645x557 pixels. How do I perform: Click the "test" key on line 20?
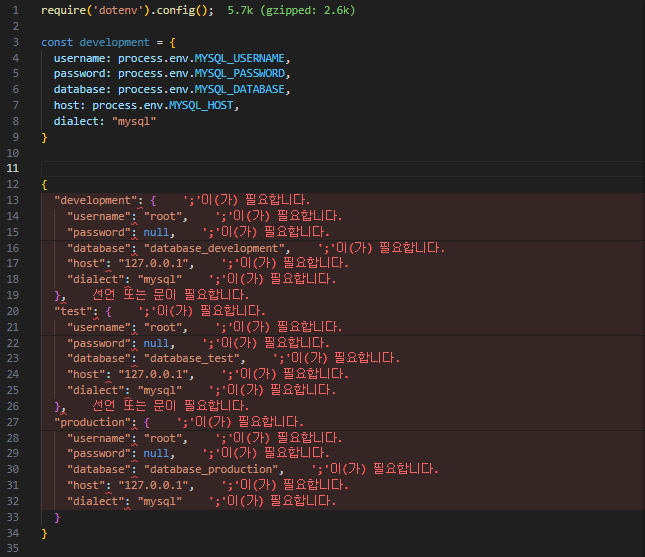pos(73,311)
